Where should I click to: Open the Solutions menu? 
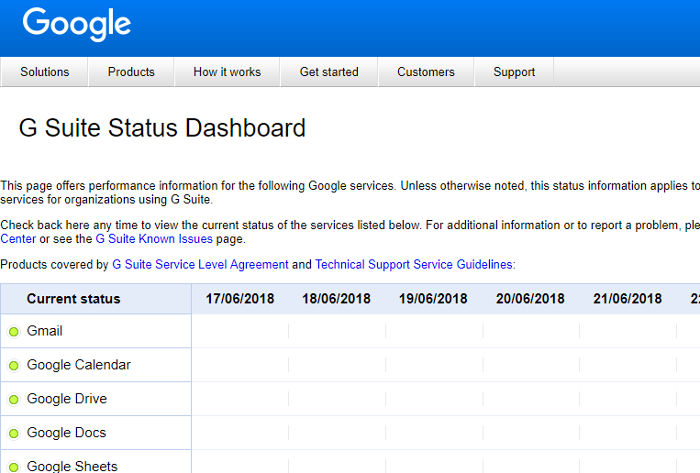[x=45, y=72]
